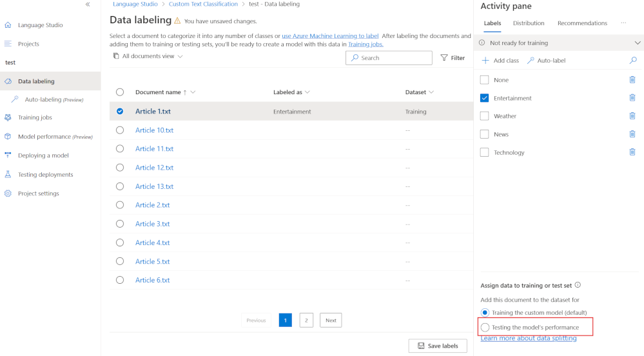The height and width of the screenshot is (356, 644).
Task: Check the News class checkbox
Action: 485,134
